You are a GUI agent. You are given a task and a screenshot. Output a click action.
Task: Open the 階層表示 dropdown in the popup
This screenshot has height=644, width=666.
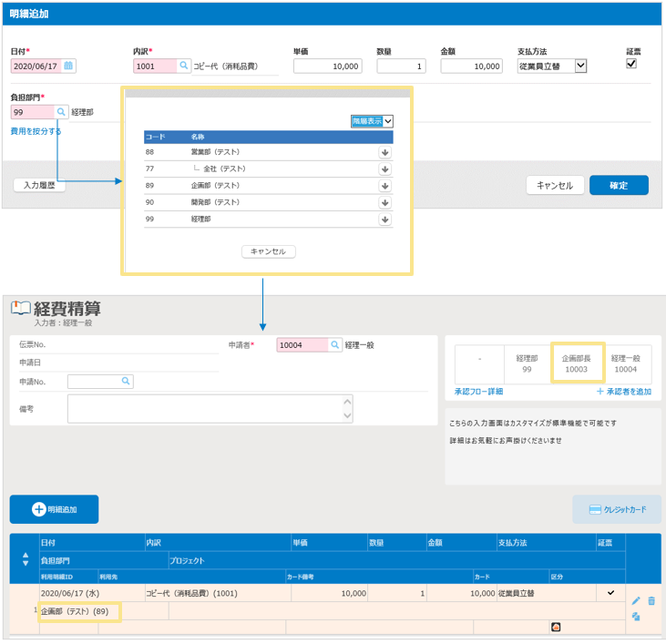372,120
